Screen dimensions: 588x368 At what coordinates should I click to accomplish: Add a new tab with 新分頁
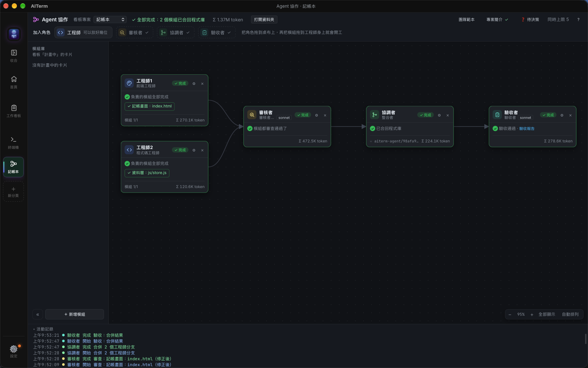[13, 192]
